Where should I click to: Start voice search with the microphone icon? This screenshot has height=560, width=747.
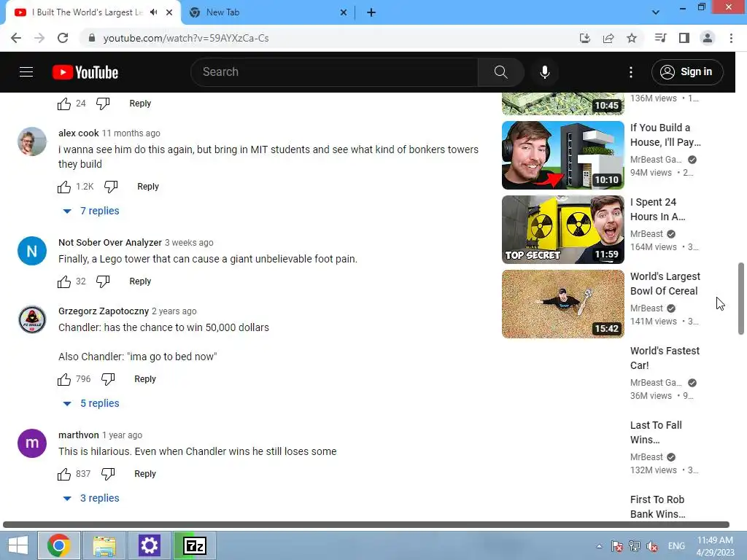coord(544,72)
